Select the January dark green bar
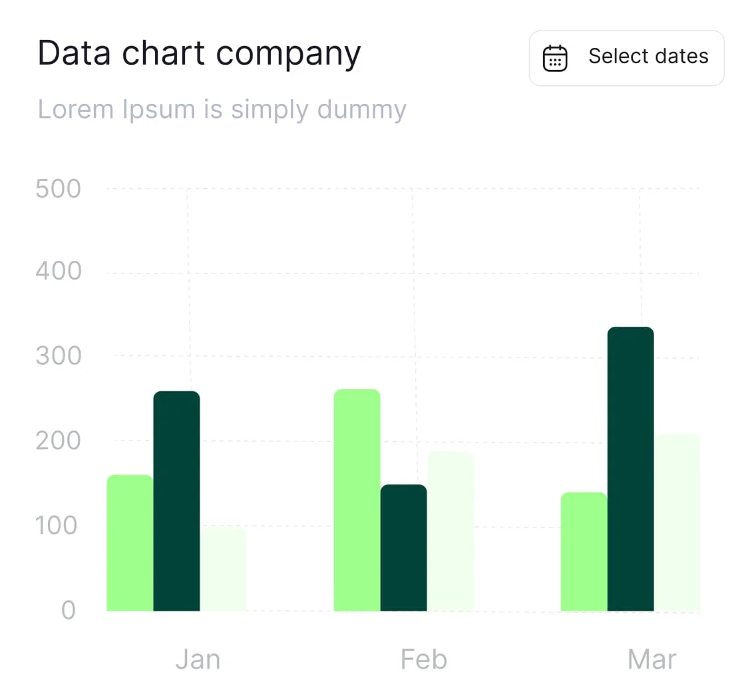 point(176,501)
